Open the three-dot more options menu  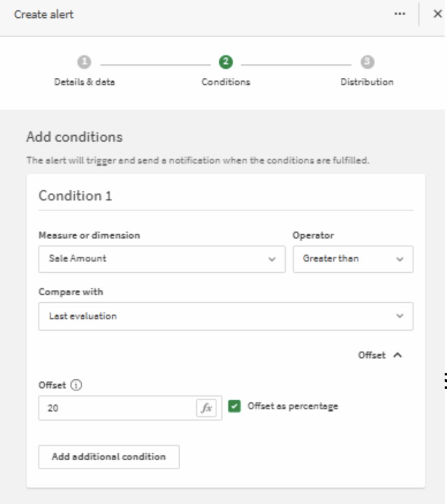click(x=400, y=14)
